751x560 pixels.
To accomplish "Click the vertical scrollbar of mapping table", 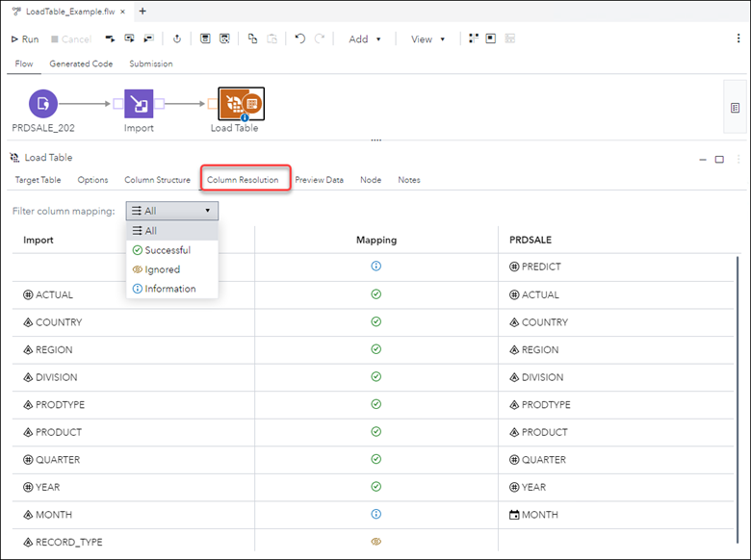I will point(738,385).
